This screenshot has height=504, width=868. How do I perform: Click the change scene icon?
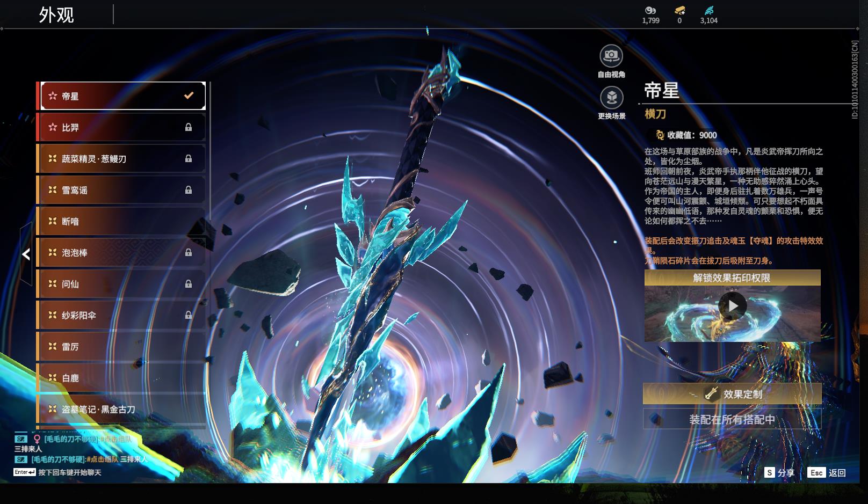click(x=611, y=98)
